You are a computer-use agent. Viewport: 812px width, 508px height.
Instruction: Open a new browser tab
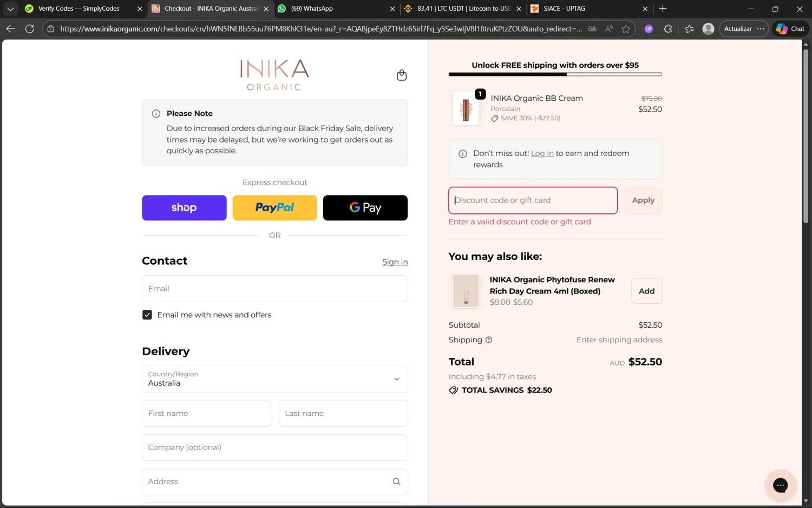click(663, 9)
